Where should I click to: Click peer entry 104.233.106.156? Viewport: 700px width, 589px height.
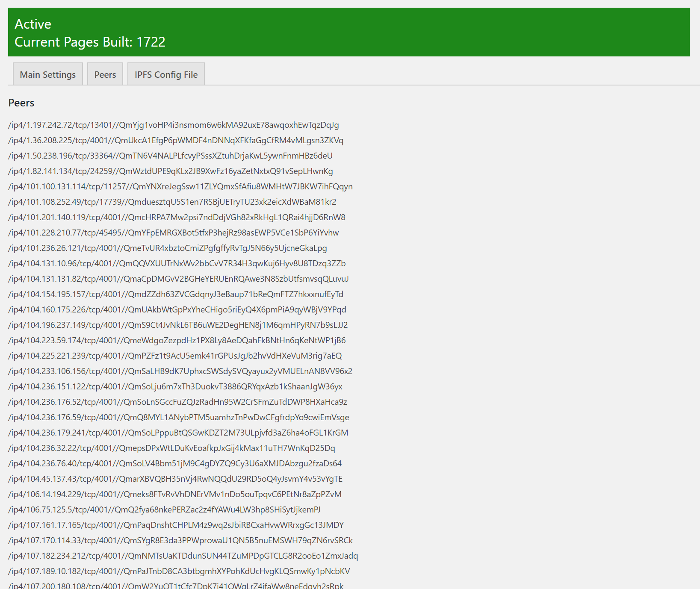pyautogui.click(x=180, y=371)
